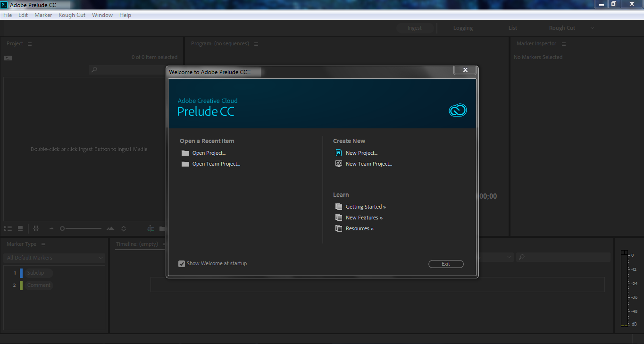
Task: Click the parent folder icon in Project panel
Action: coord(8,58)
